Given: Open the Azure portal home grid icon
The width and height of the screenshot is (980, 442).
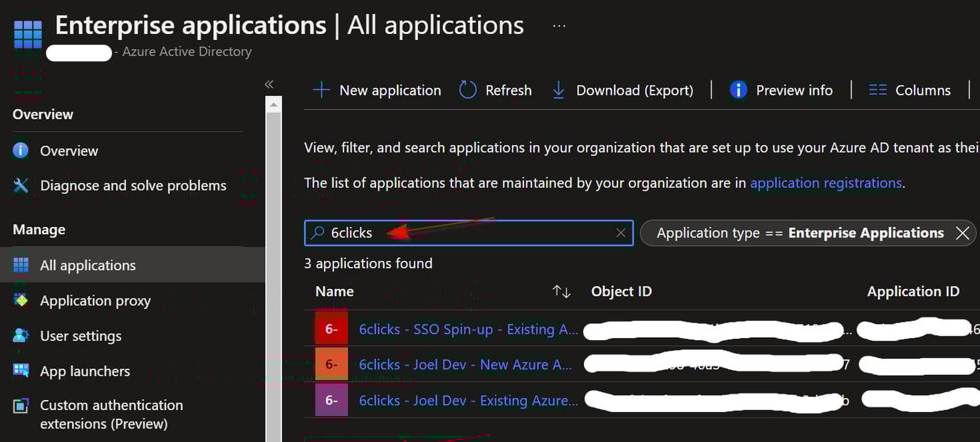Looking at the screenshot, I should click(27, 33).
